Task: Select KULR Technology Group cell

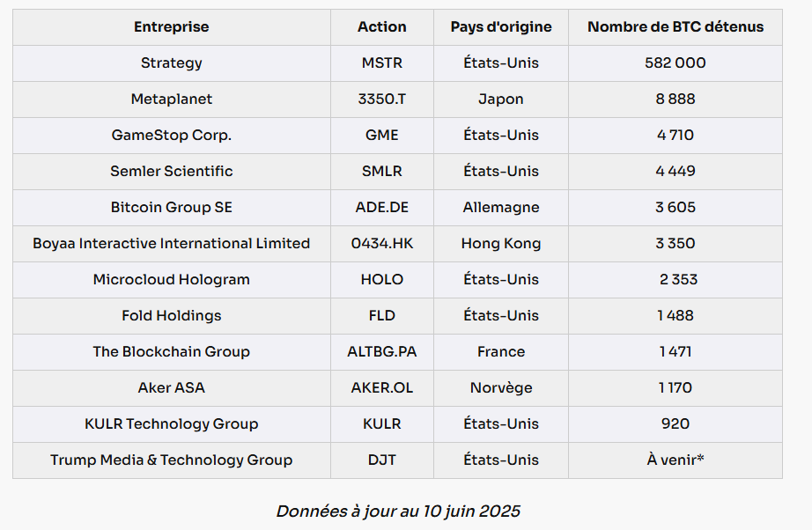Action: (x=172, y=423)
